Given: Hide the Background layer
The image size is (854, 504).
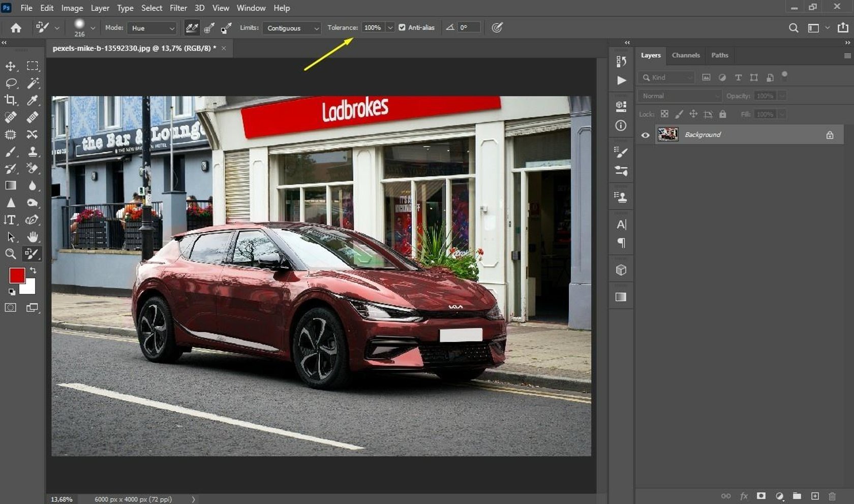Looking at the screenshot, I should [x=645, y=135].
